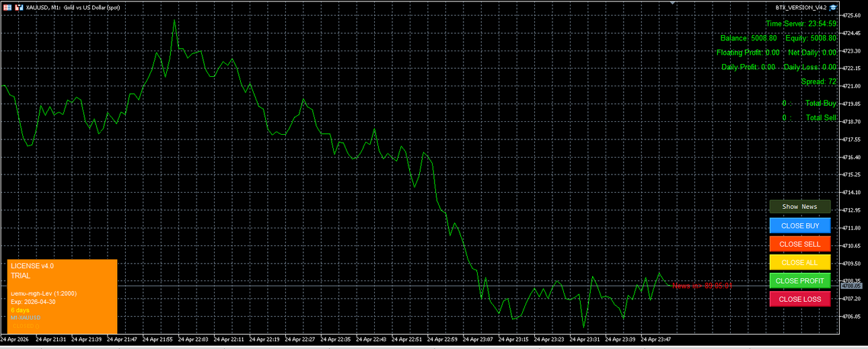868x349 pixels.
Task: Click the 24 Apr 23:47 time axis label
Action: pyautogui.click(x=655, y=340)
